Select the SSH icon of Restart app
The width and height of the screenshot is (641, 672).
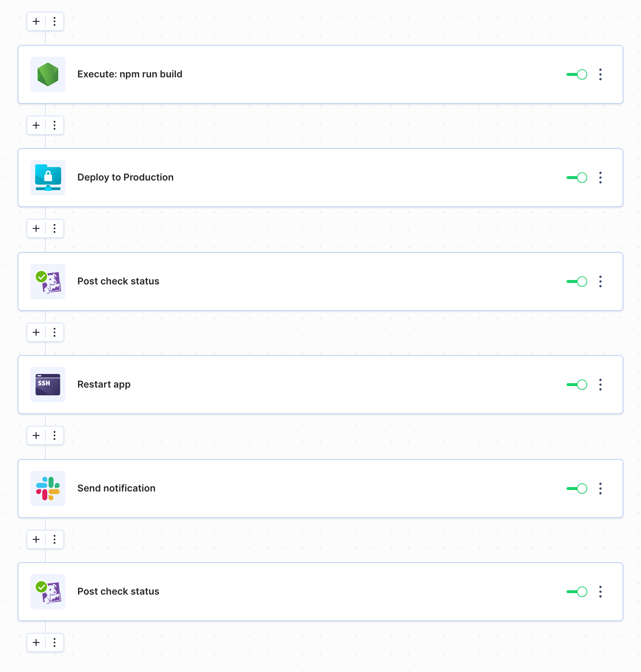(x=48, y=385)
